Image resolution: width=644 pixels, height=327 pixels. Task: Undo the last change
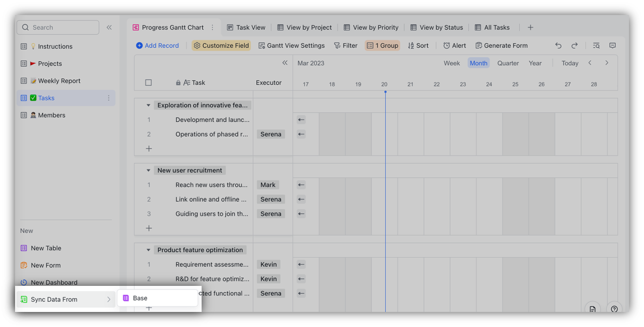[x=558, y=45]
